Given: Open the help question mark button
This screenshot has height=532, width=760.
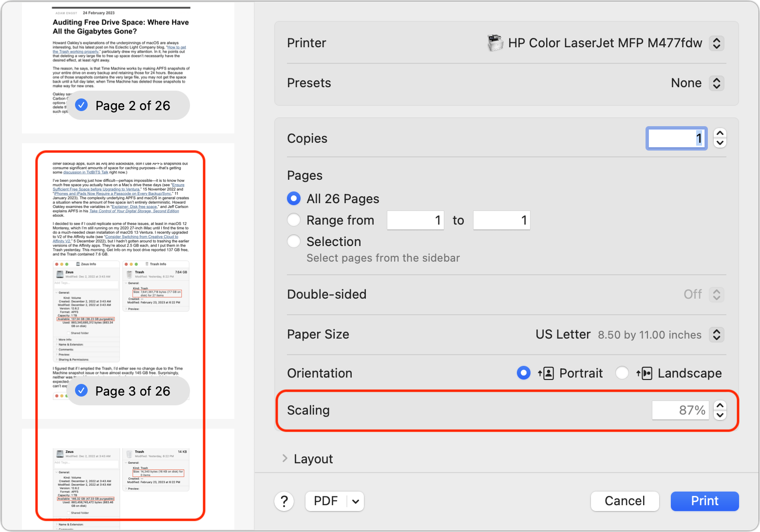Looking at the screenshot, I should (284, 501).
